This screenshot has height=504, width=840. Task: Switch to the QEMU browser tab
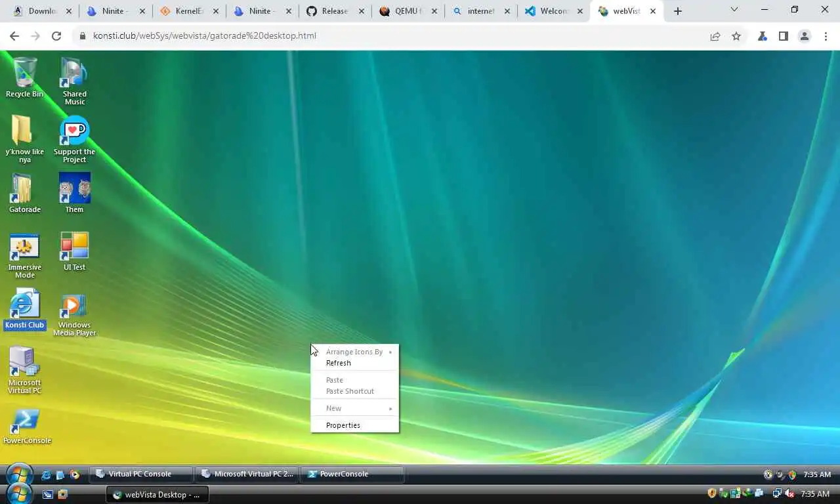click(x=408, y=11)
